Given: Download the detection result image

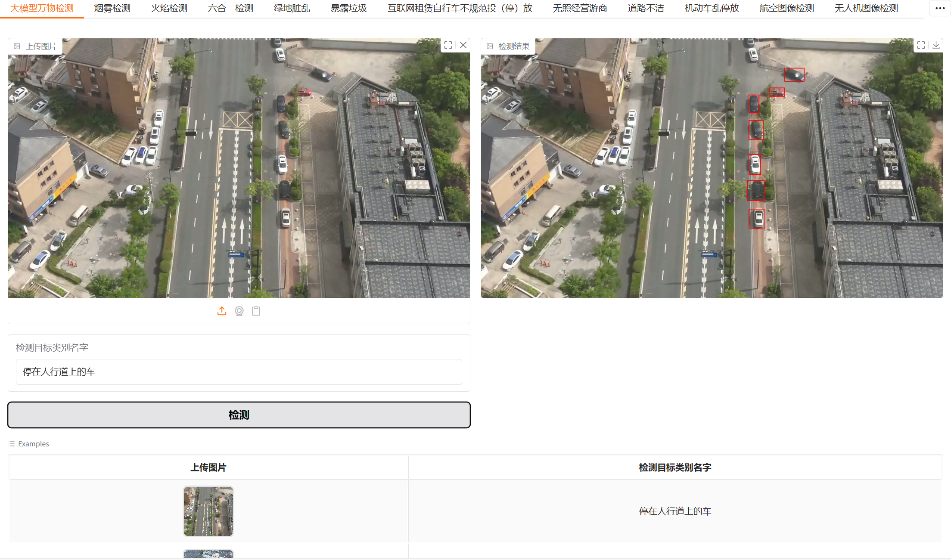Looking at the screenshot, I should coord(936,45).
